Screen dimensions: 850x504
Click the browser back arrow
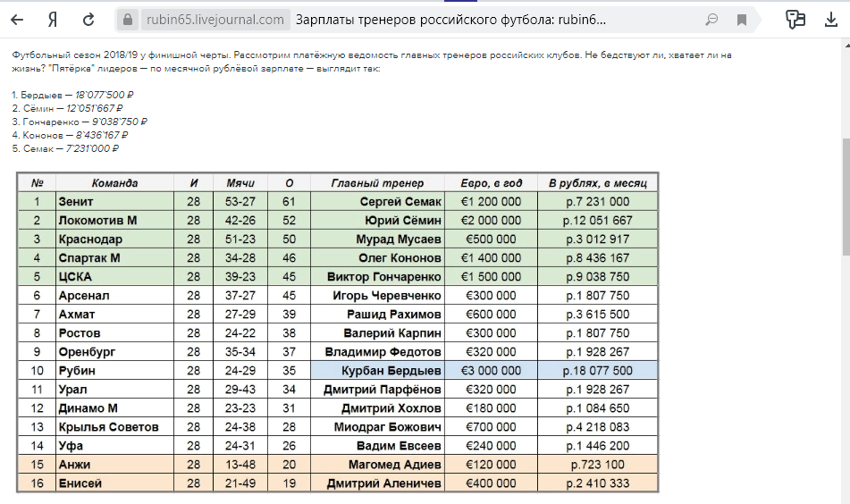tap(17, 20)
